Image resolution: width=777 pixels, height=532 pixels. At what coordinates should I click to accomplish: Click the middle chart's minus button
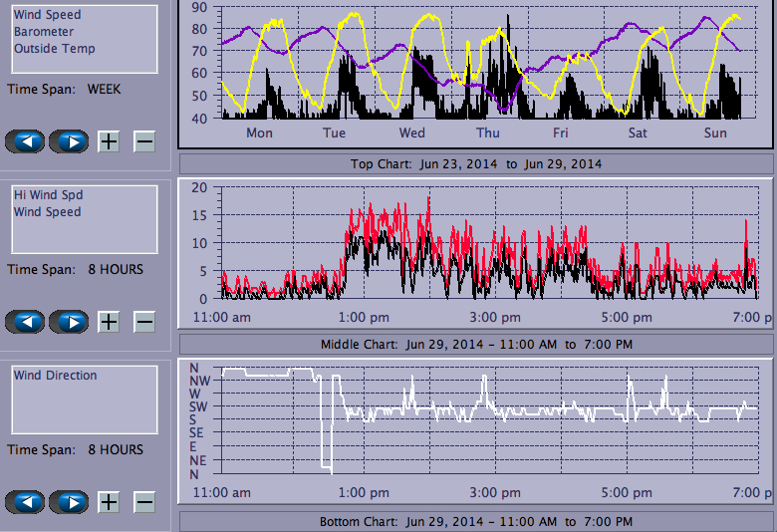[144, 322]
